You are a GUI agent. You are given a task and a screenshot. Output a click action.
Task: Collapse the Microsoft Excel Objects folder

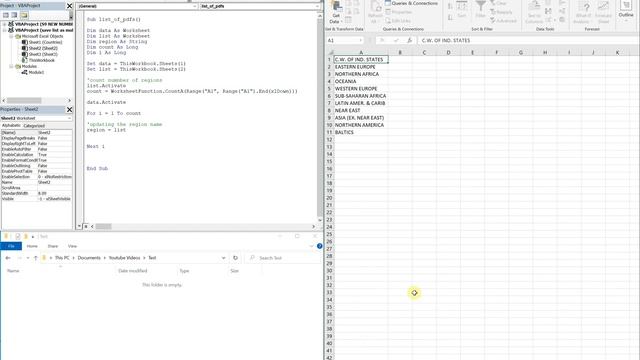coord(11,36)
